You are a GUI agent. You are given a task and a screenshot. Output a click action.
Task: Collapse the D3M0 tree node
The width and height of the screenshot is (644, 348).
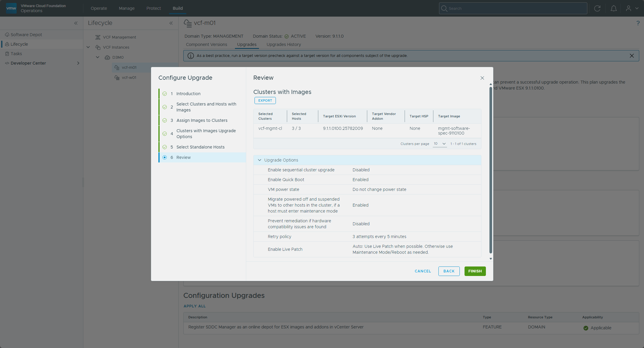[x=98, y=57]
